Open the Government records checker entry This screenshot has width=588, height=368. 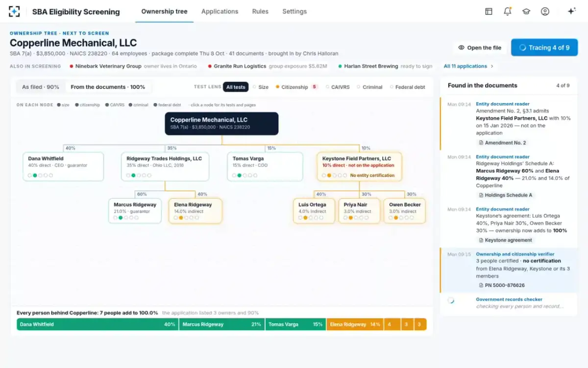click(509, 303)
